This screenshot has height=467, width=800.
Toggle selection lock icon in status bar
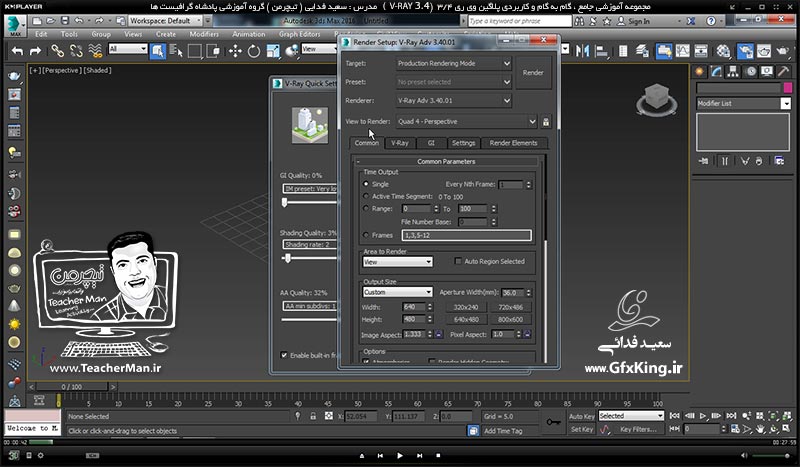click(313, 416)
